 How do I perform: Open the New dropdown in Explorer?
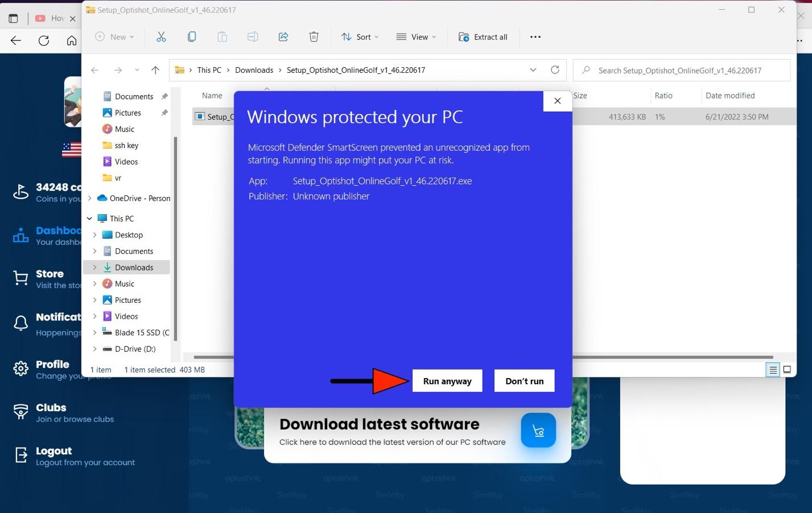[x=114, y=37]
